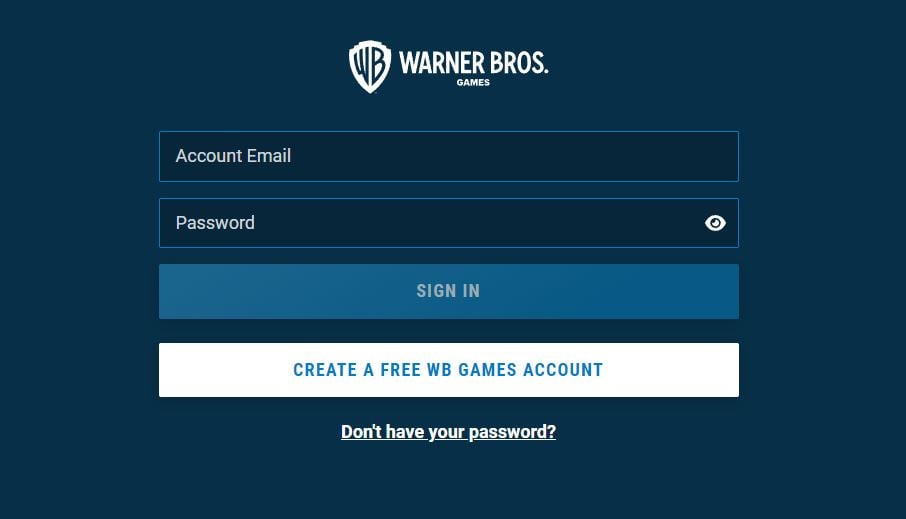Viewport: 906px width, 519px height.
Task: Click the WB shield logo
Action: [370, 66]
